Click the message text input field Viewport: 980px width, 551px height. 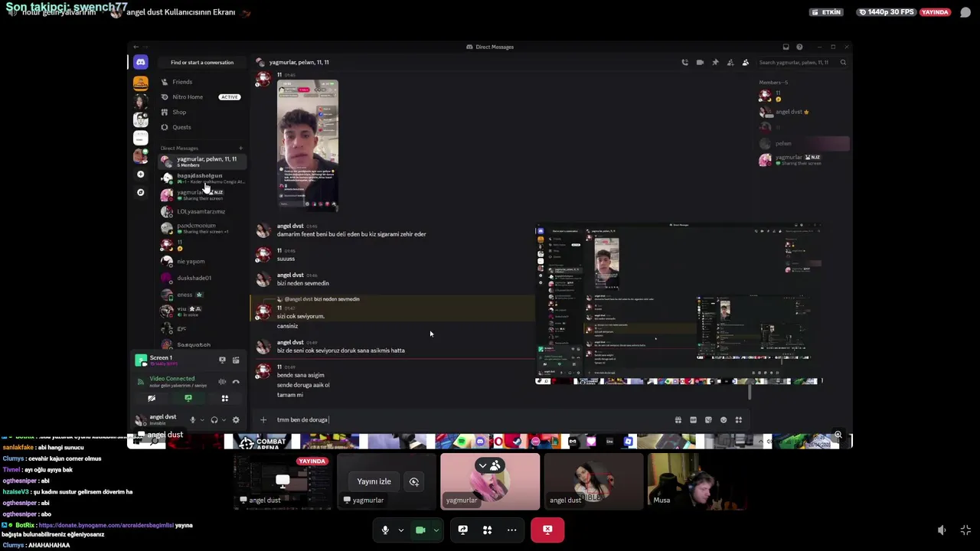click(471, 419)
